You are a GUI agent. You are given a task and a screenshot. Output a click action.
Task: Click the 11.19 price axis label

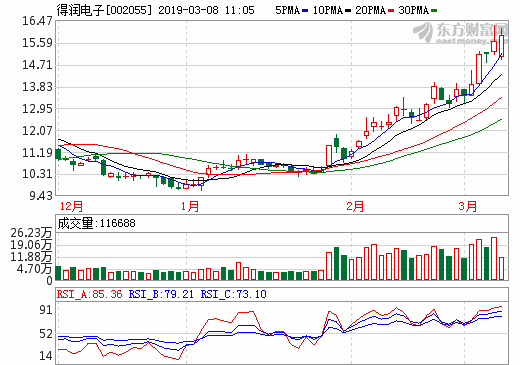37,153
